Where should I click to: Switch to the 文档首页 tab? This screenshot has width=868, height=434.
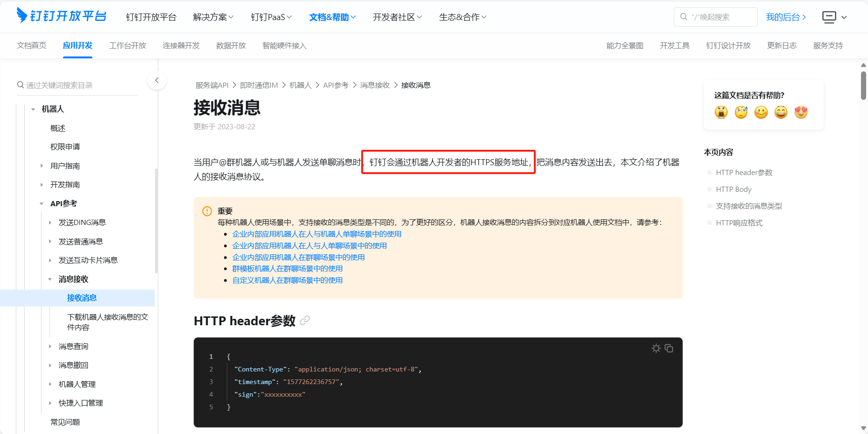(32, 45)
